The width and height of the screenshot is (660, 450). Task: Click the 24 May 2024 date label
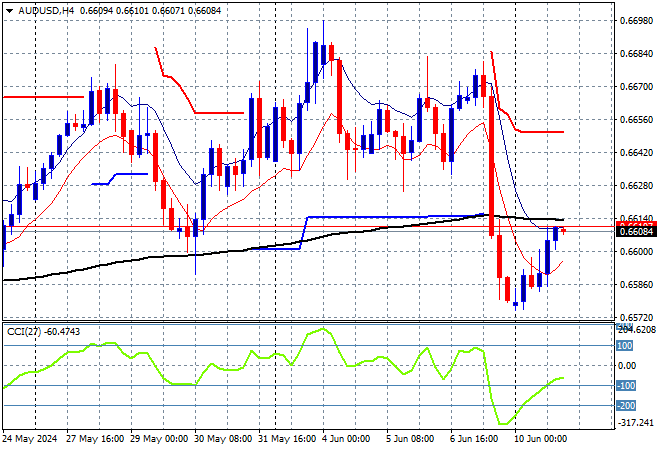[29, 439]
